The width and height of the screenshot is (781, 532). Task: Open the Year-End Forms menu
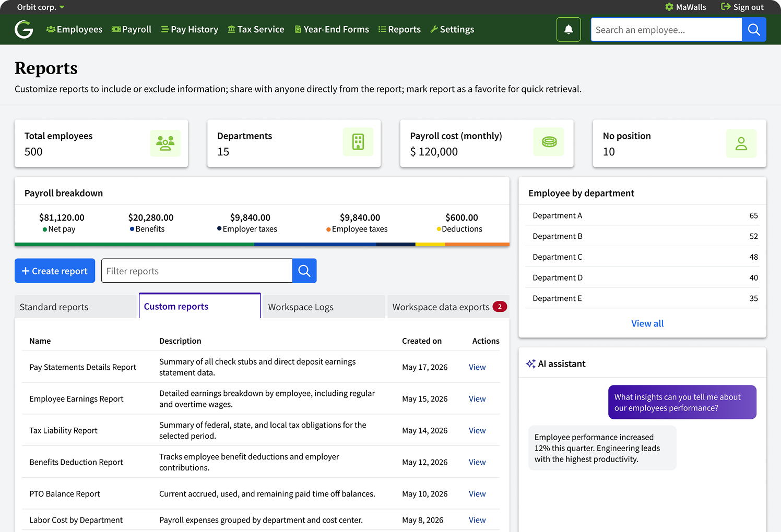[x=332, y=30]
